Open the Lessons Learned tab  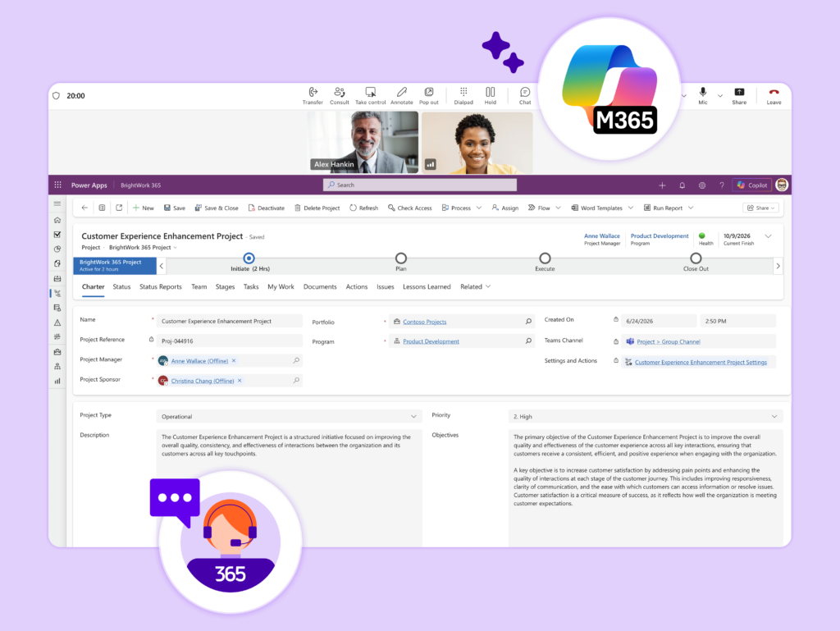click(x=427, y=286)
